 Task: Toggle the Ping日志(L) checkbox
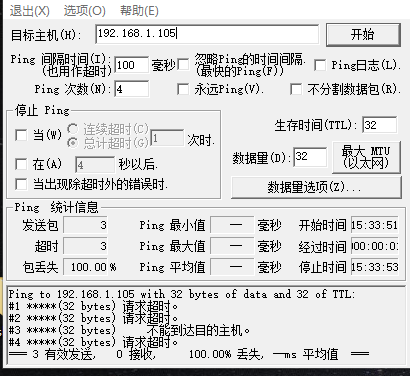[320, 65]
